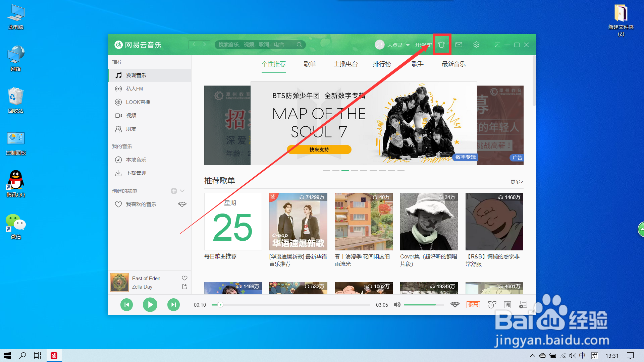Open Windows Start menu

[x=7, y=356]
